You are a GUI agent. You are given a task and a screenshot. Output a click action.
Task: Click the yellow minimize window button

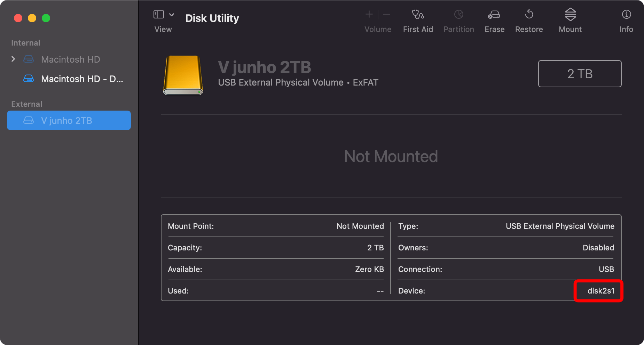tap(32, 18)
